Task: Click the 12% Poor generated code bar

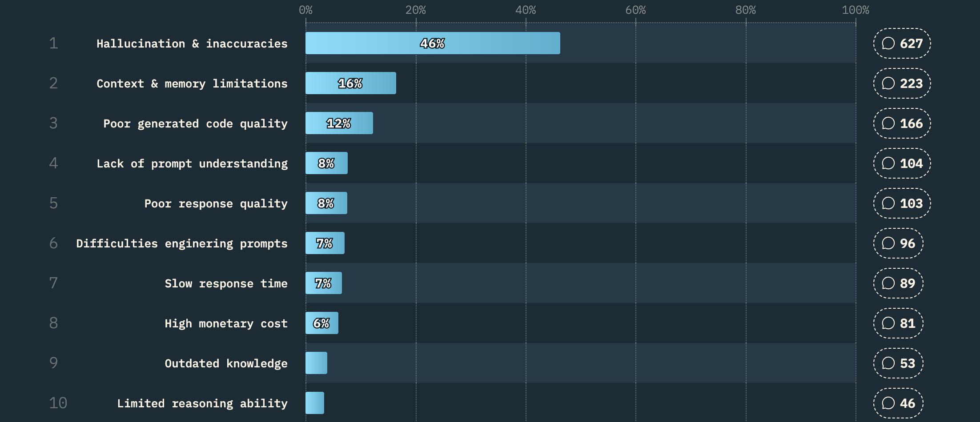Action: (x=339, y=123)
